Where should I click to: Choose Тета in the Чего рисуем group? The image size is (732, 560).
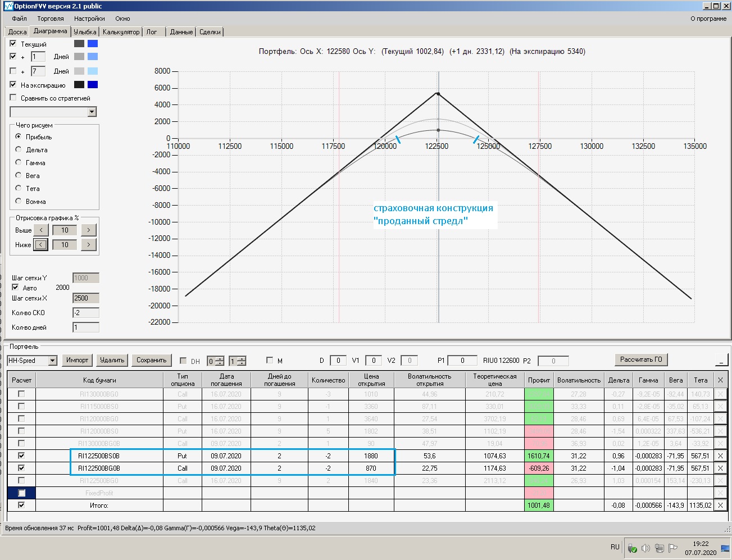[19, 189]
